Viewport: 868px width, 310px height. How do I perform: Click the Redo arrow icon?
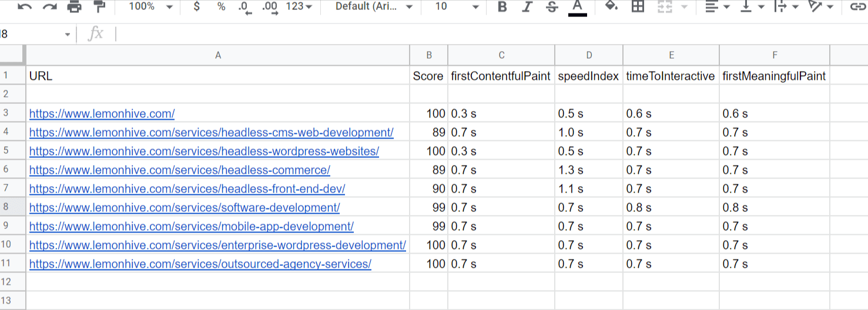[x=50, y=6]
